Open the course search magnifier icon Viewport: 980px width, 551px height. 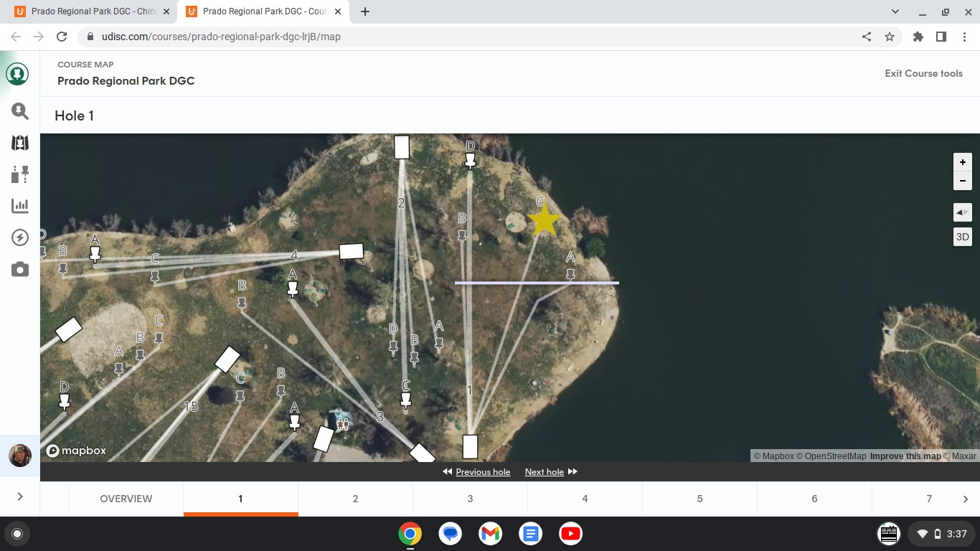point(20,110)
